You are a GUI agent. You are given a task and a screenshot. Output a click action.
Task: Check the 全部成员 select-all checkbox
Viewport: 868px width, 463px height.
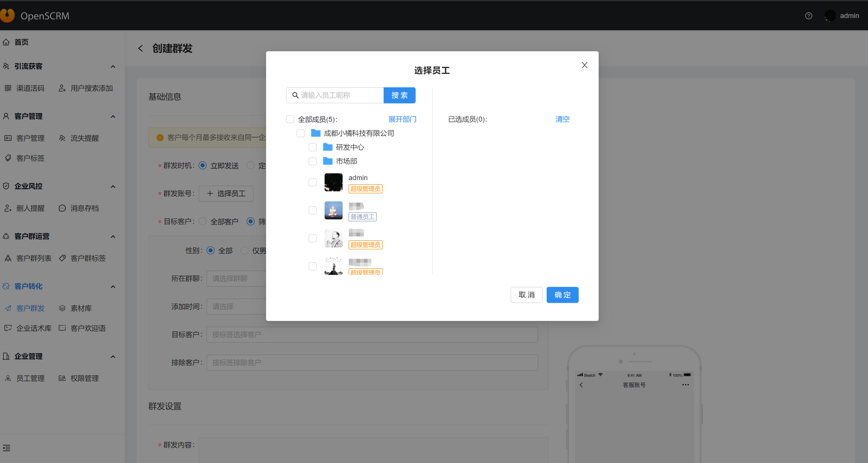(290, 119)
